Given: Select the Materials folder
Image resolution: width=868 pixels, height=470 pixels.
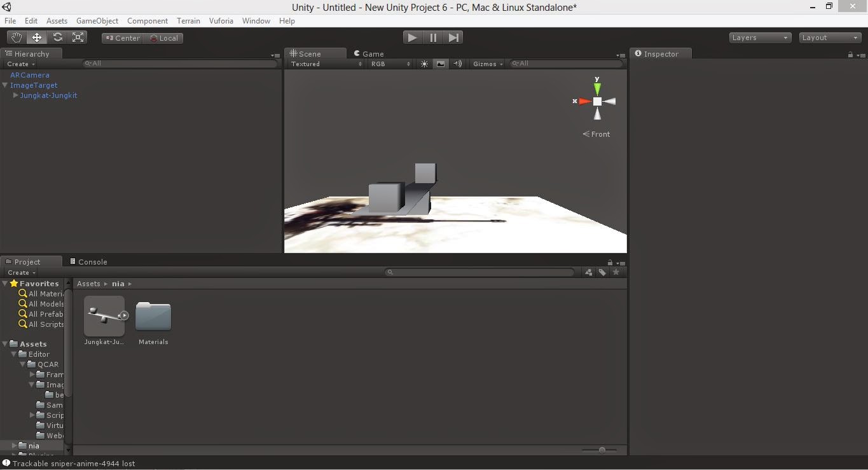Looking at the screenshot, I should (153, 317).
